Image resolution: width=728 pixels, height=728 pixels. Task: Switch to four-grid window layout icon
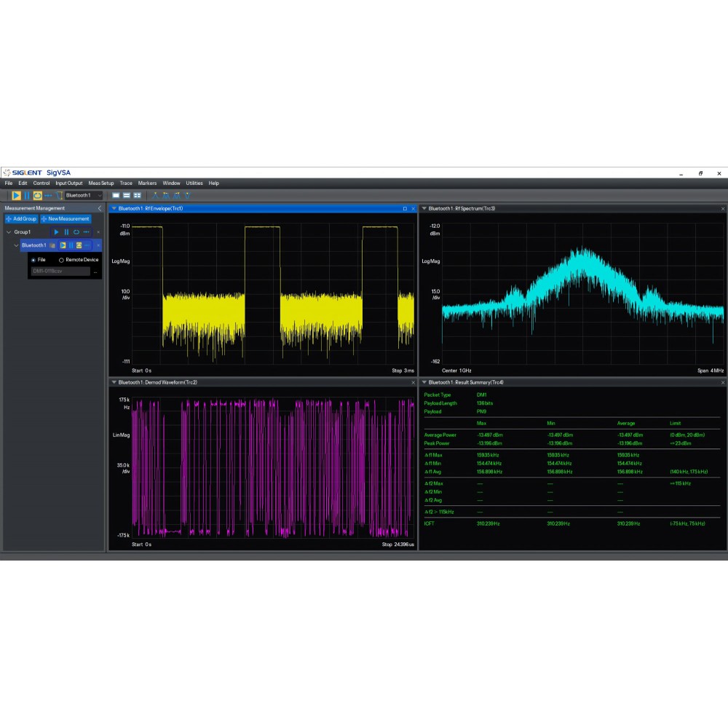click(137, 195)
